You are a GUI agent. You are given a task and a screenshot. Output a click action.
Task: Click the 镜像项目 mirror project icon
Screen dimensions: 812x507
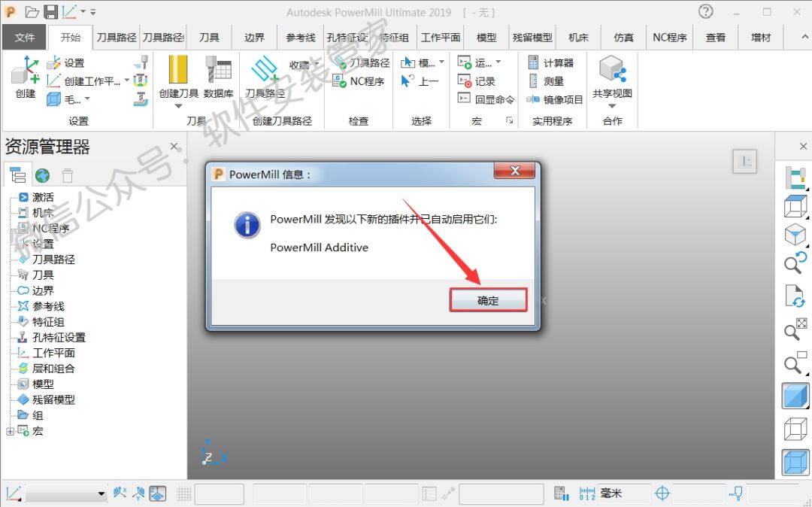534,99
